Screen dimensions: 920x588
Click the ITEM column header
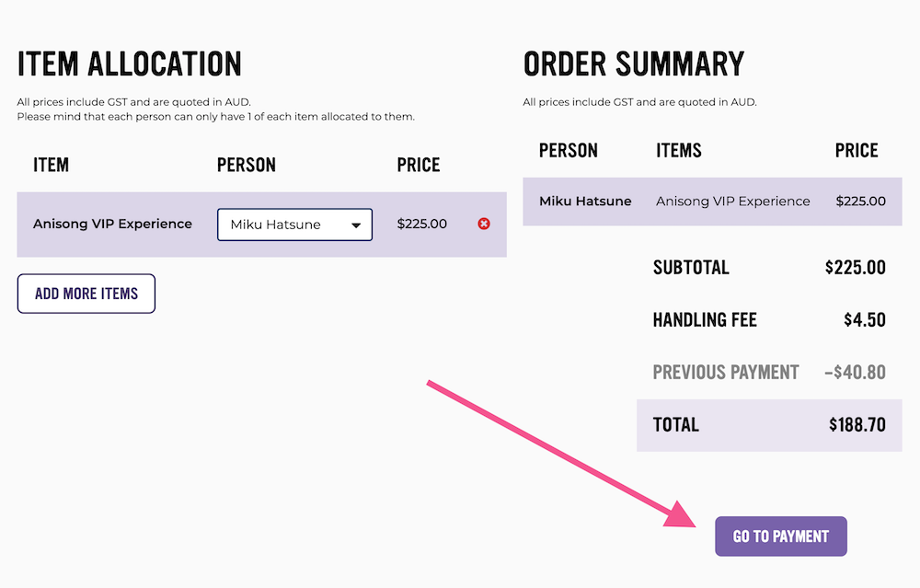click(x=51, y=165)
